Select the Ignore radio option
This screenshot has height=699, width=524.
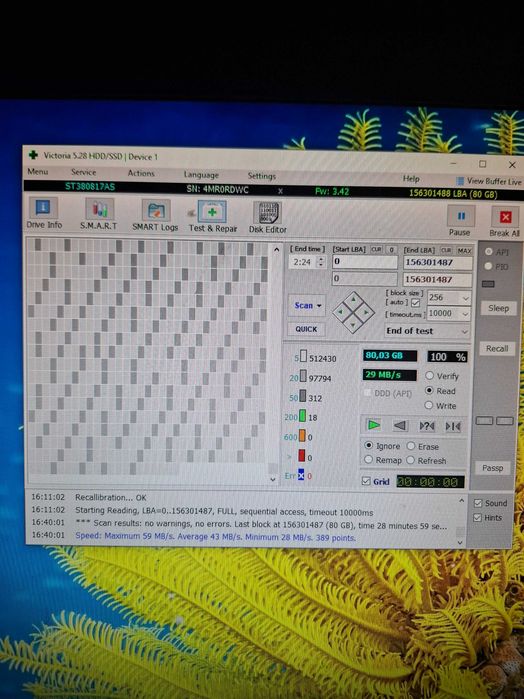[369, 445]
